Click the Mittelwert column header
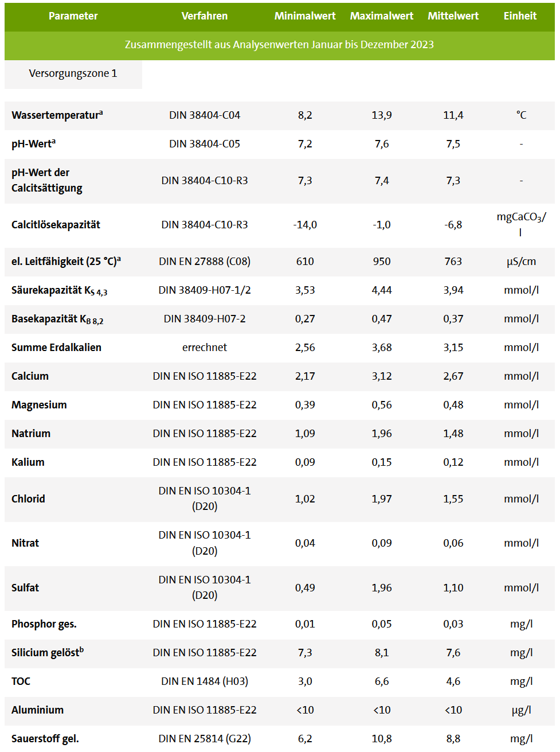560x752 pixels. point(453,16)
